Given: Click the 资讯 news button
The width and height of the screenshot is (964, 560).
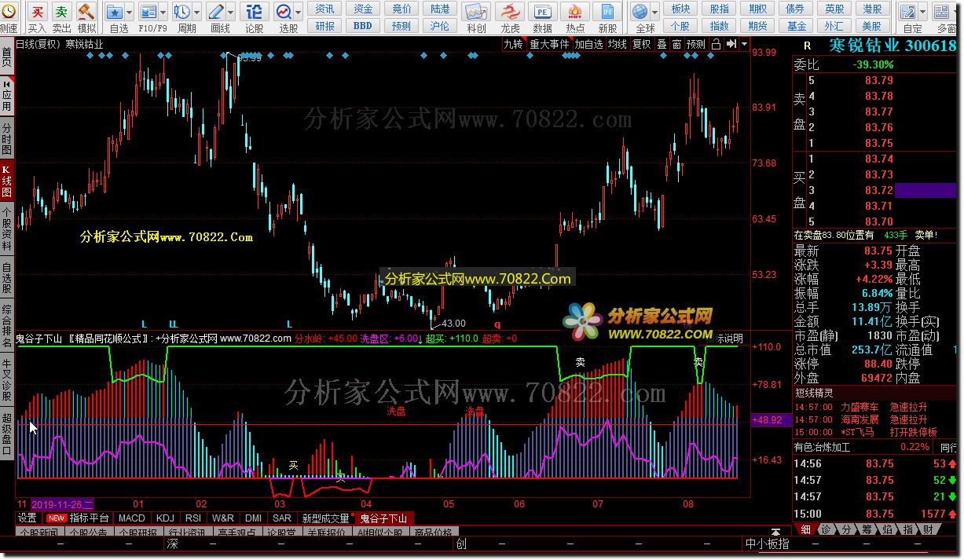Looking at the screenshot, I should pyautogui.click(x=324, y=9).
